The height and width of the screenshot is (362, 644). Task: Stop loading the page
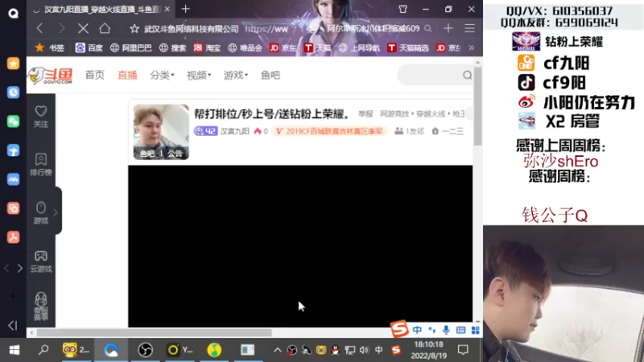pyautogui.click(x=83, y=28)
